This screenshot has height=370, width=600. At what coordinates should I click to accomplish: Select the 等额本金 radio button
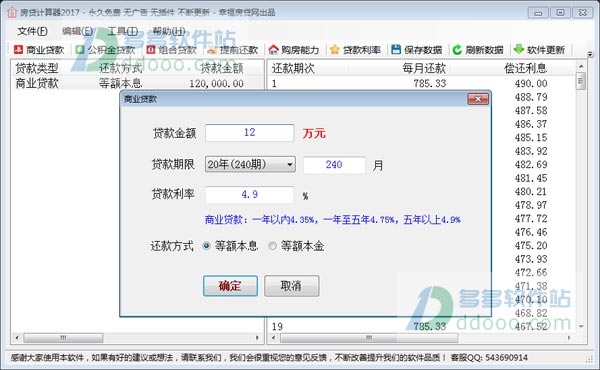click(x=272, y=246)
